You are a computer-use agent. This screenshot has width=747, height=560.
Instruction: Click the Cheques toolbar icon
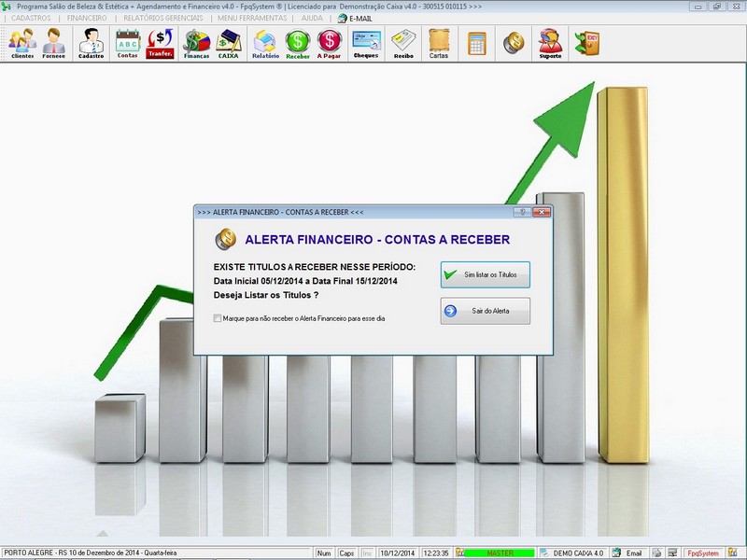coord(366,43)
